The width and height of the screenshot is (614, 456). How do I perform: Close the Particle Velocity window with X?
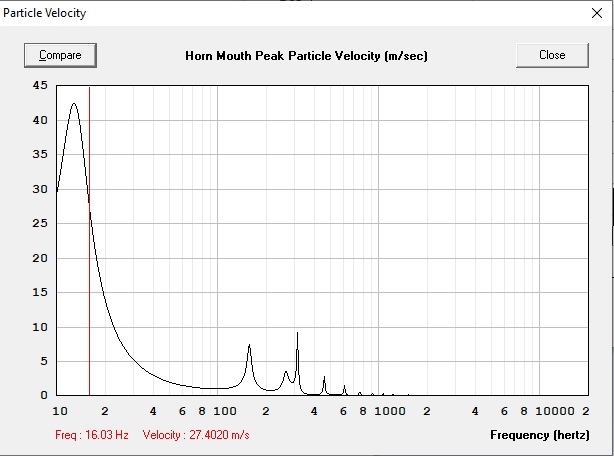(x=597, y=13)
